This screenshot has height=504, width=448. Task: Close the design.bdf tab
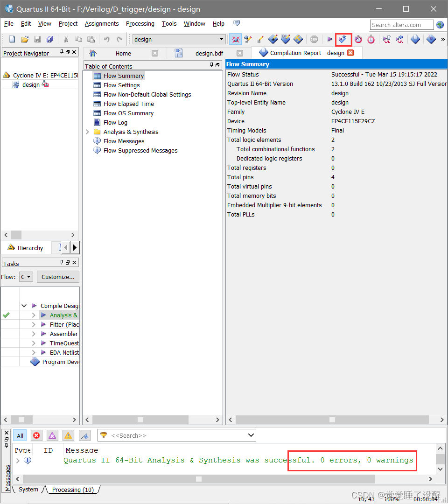240,53
